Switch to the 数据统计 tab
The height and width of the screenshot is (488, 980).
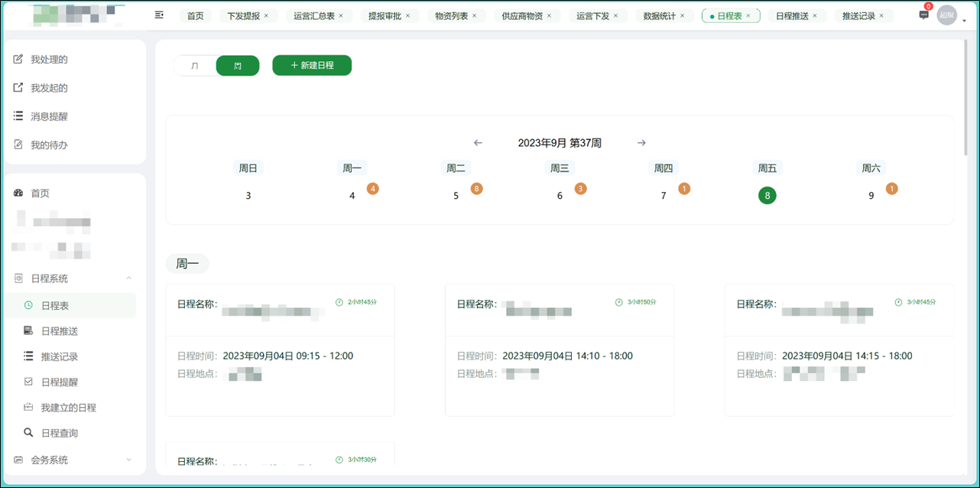coord(660,15)
